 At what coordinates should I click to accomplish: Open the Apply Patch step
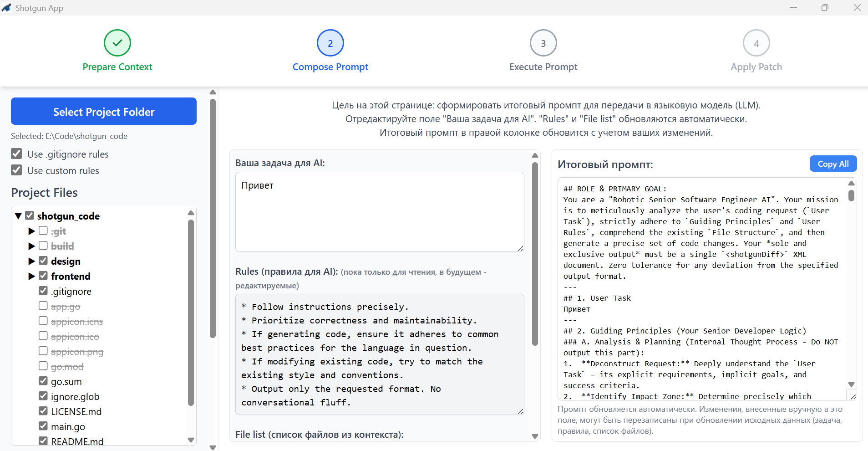(756, 43)
